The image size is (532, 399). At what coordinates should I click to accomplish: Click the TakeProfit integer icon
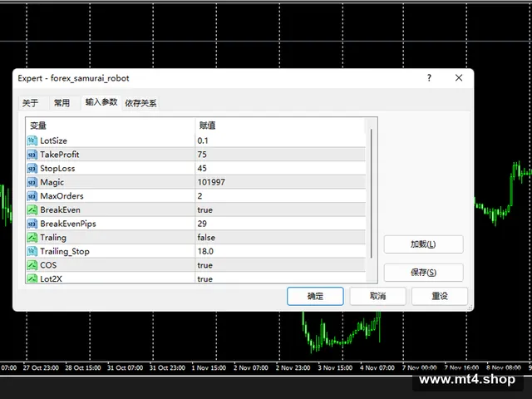tap(32, 155)
